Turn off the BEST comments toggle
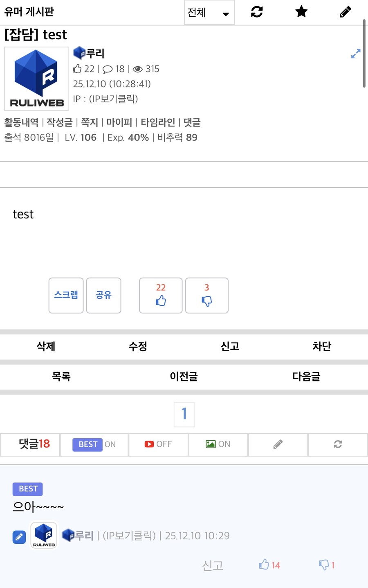The height and width of the screenshot is (588, 368). click(x=94, y=444)
